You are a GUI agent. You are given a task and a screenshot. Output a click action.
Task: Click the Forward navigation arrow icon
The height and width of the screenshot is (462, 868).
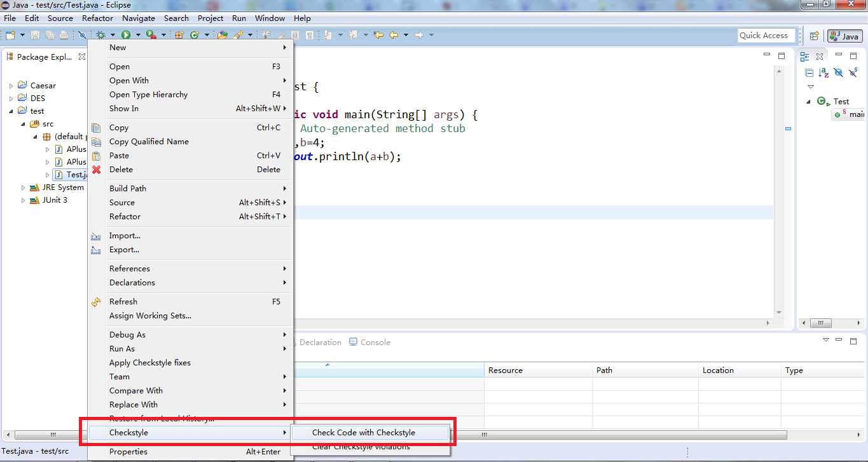click(418, 35)
